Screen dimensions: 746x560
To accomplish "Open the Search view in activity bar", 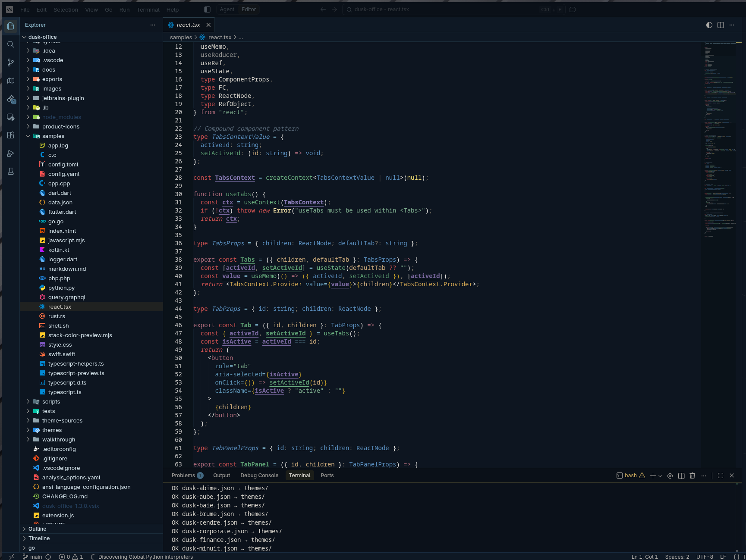I will coord(11,44).
